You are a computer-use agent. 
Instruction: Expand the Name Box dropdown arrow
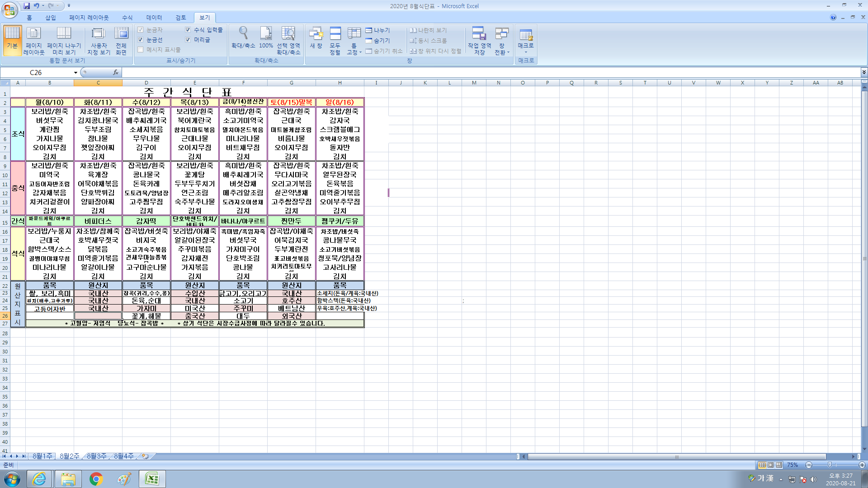pos(75,72)
